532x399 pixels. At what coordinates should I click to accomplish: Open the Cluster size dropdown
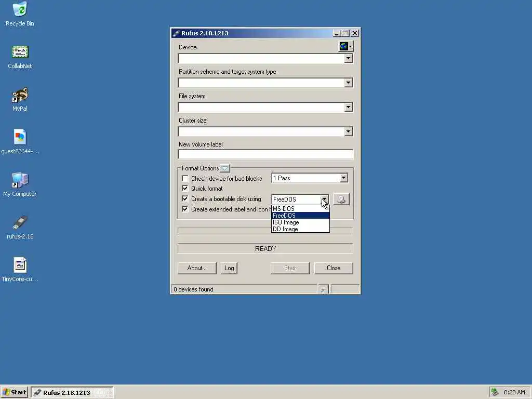pyautogui.click(x=348, y=131)
